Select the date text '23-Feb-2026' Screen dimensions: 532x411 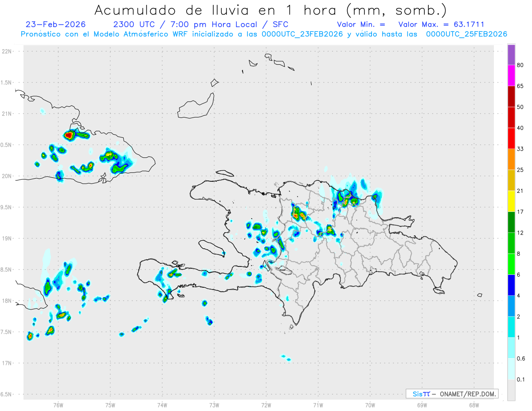click(55, 24)
